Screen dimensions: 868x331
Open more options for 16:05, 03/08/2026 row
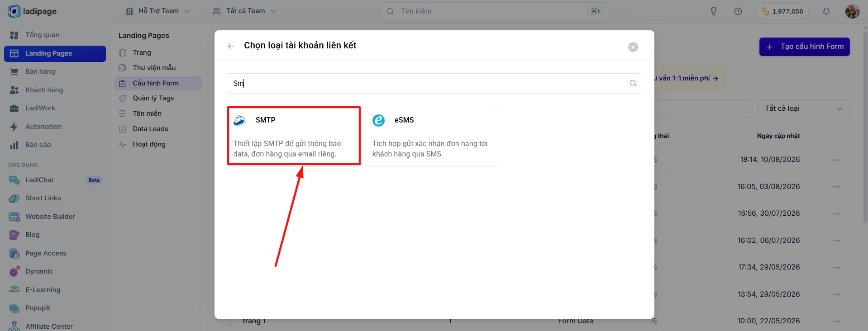pyautogui.click(x=837, y=187)
